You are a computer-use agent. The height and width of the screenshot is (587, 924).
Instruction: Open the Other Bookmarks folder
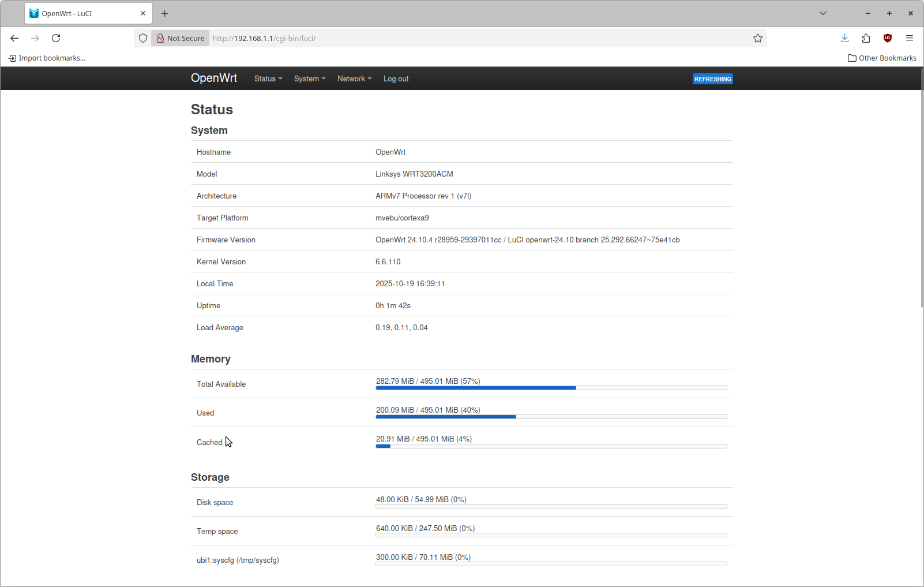tap(882, 58)
